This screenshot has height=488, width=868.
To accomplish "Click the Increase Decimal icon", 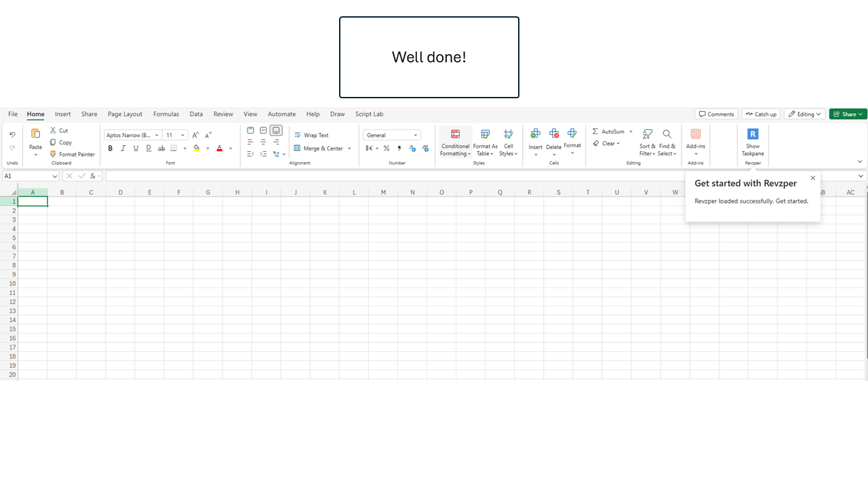I will [412, 148].
